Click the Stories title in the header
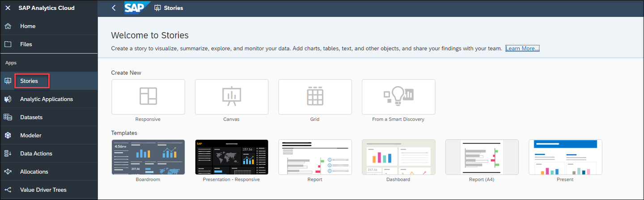 pos(174,8)
